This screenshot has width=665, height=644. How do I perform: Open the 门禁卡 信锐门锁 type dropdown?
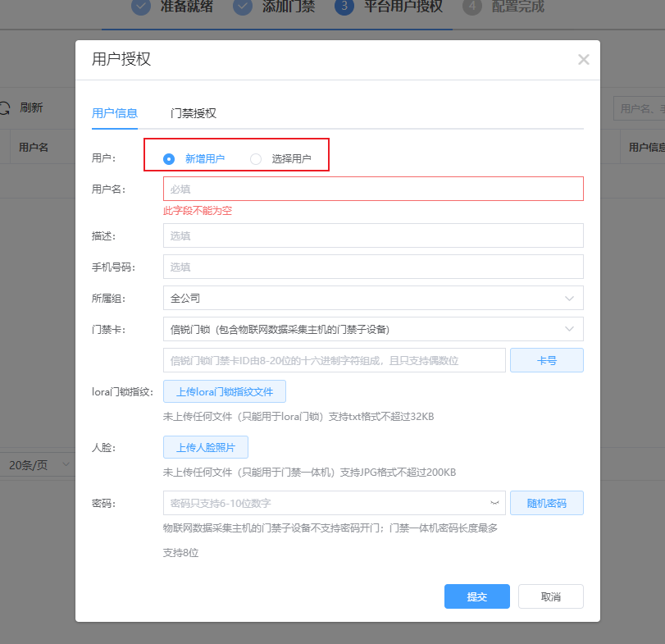(x=373, y=329)
